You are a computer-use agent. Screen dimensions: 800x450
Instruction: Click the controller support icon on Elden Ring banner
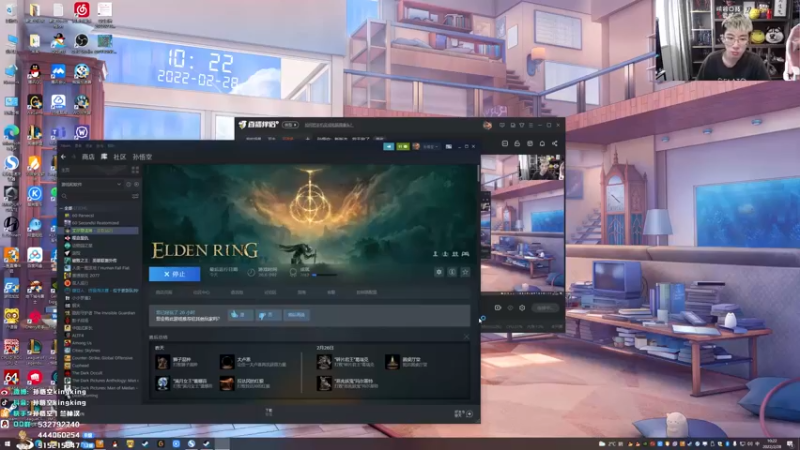(465, 254)
